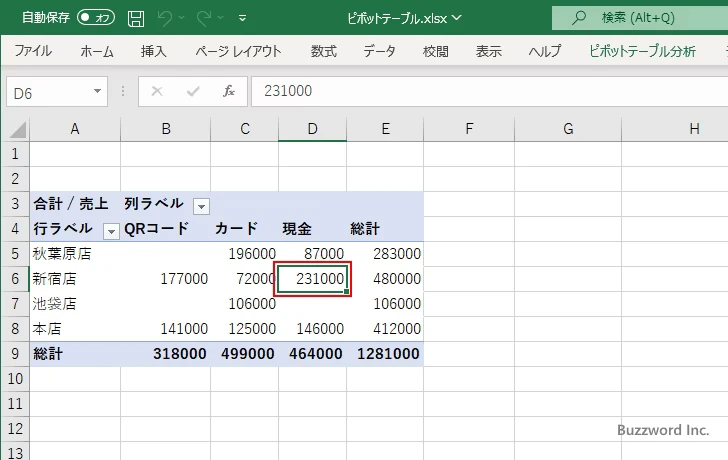The width and height of the screenshot is (728, 460).
Task: Select column D header
Action: pos(312,129)
